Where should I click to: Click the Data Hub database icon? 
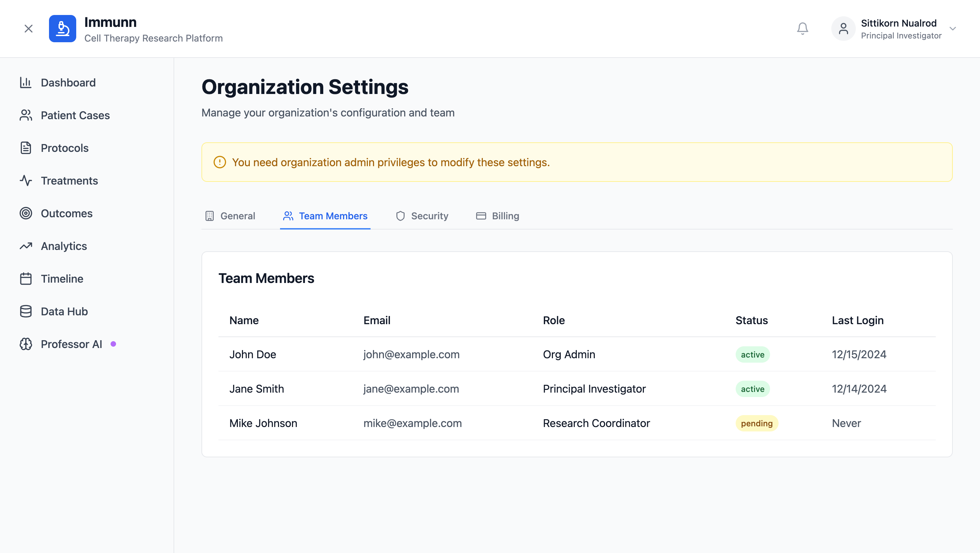(26, 311)
